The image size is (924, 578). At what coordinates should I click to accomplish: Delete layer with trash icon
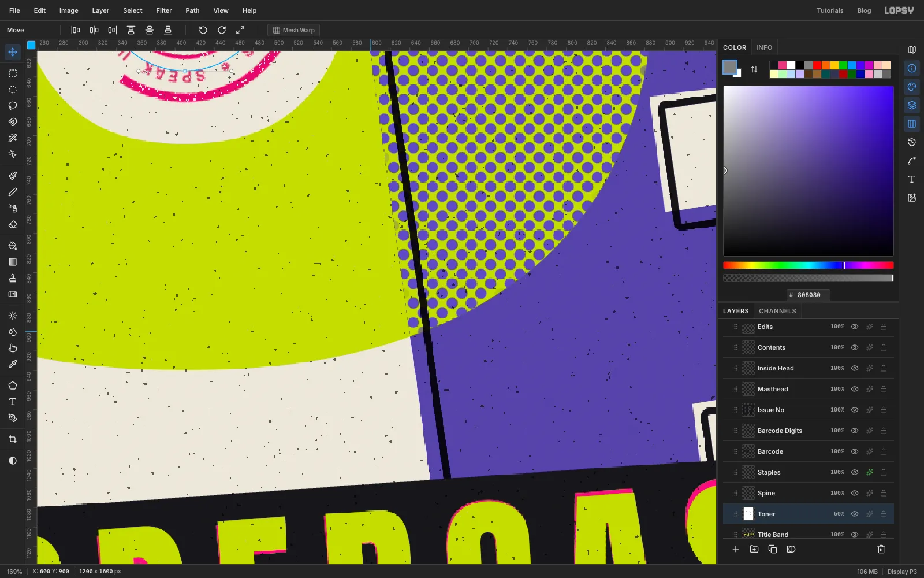point(881,549)
